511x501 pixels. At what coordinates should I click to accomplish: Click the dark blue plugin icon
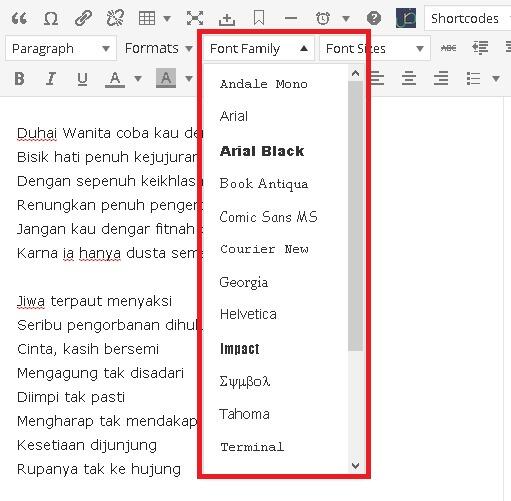click(x=406, y=18)
